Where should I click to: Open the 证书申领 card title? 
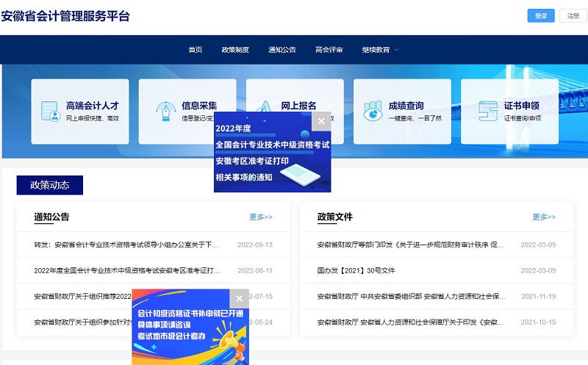[x=522, y=106]
